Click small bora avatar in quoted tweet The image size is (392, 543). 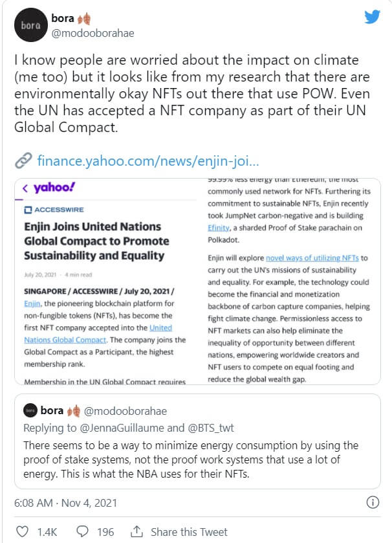30,410
